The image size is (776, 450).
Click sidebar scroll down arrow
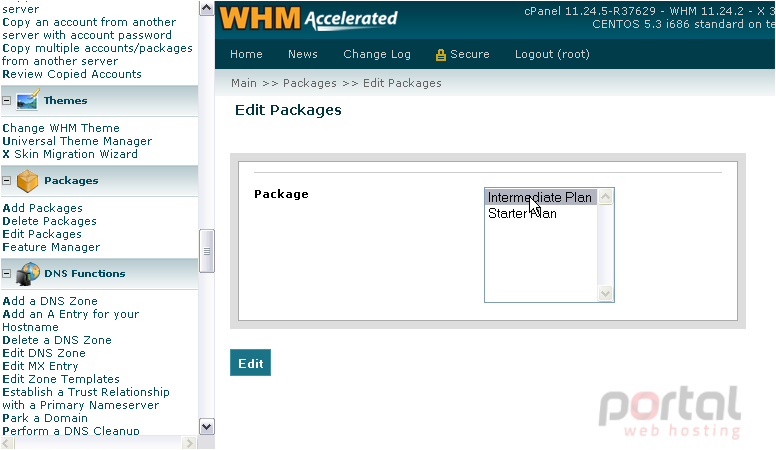206,426
